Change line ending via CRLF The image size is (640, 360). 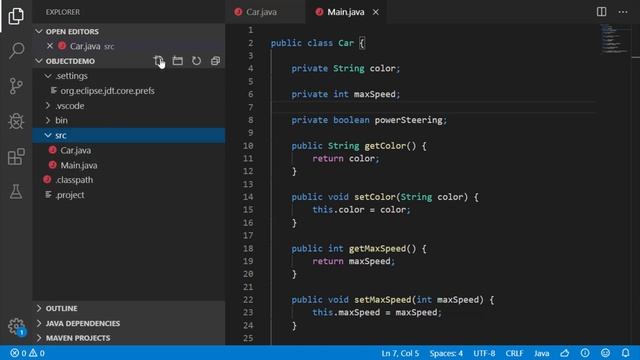tap(514, 353)
